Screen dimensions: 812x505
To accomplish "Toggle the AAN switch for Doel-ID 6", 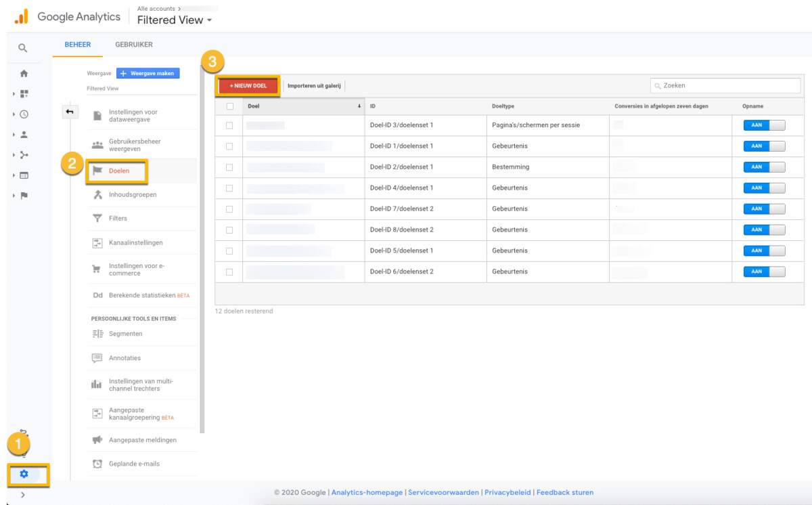I will [764, 272].
